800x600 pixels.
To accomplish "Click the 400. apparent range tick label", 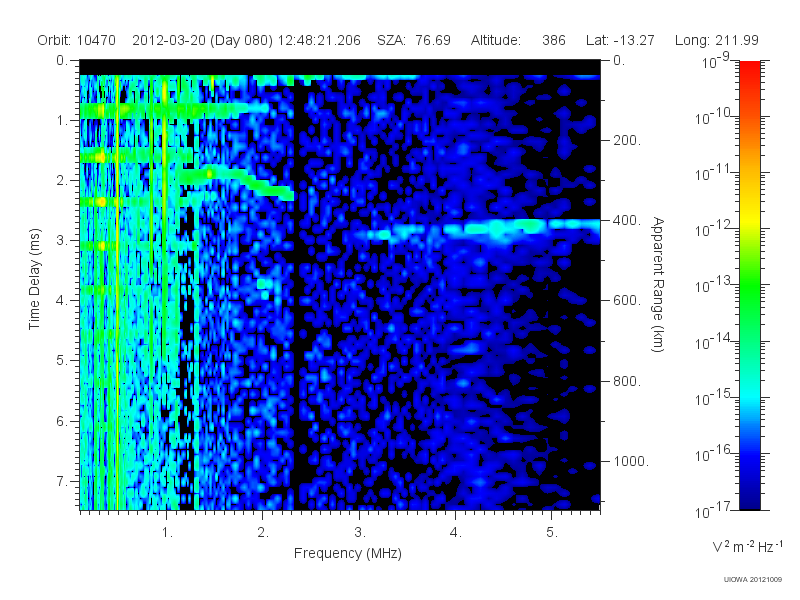I will point(627,220).
